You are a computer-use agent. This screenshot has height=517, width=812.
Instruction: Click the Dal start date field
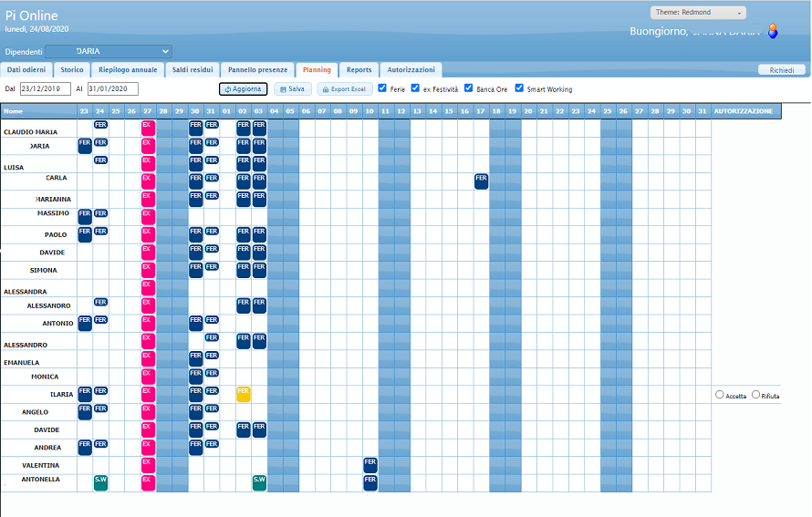click(x=46, y=89)
